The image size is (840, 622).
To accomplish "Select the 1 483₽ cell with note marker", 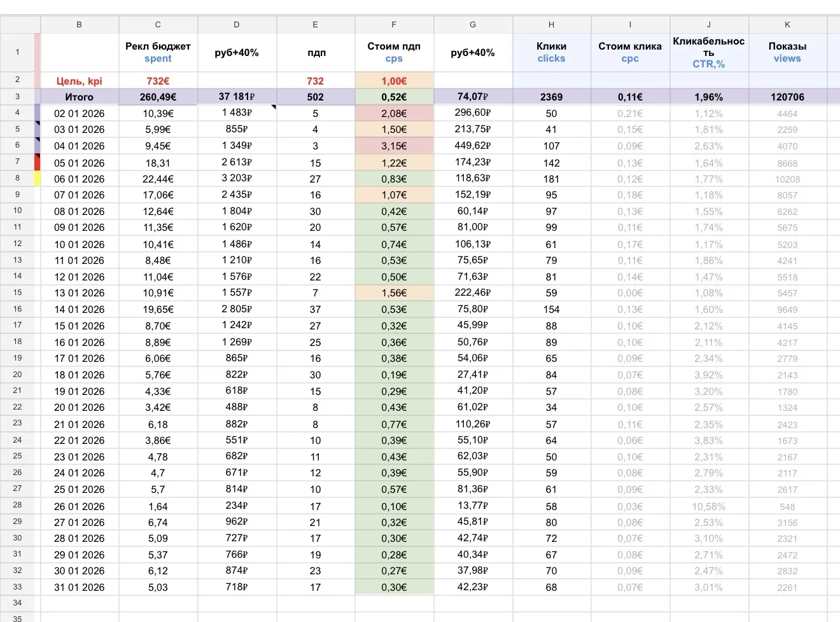I will click(x=237, y=113).
